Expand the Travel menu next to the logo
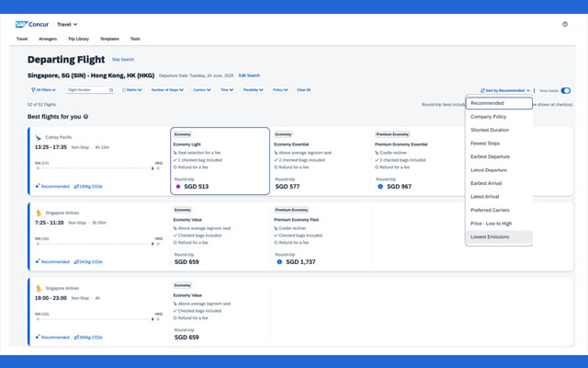The image size is (588, 368). 67,25
